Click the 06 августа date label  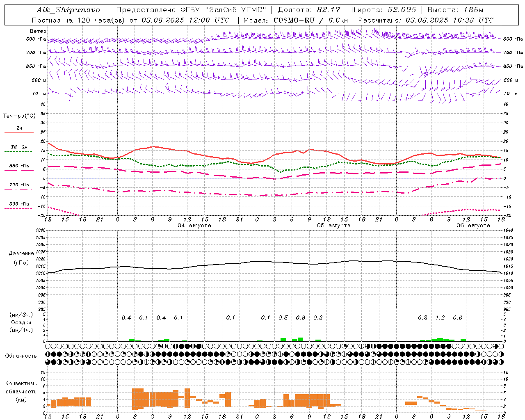473,226
